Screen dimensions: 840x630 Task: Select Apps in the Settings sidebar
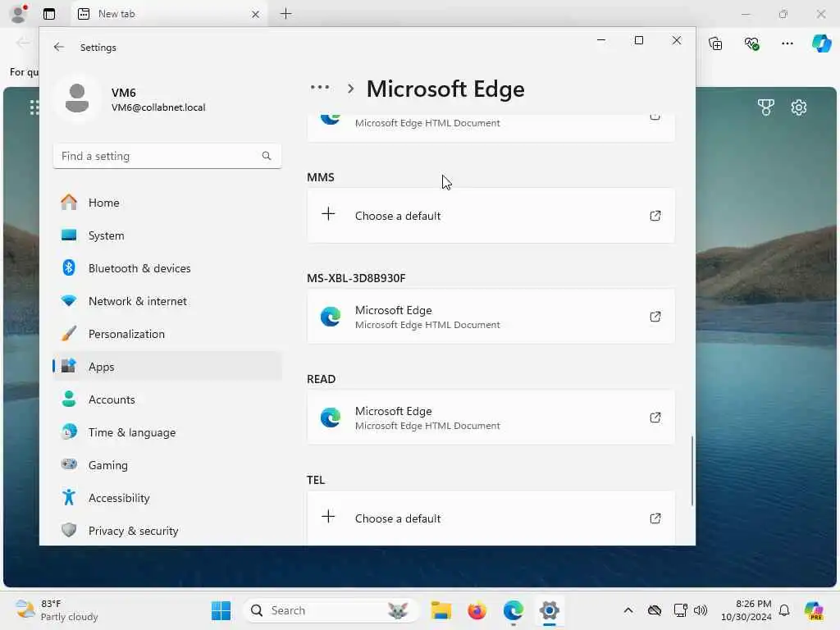click(167, 367)
